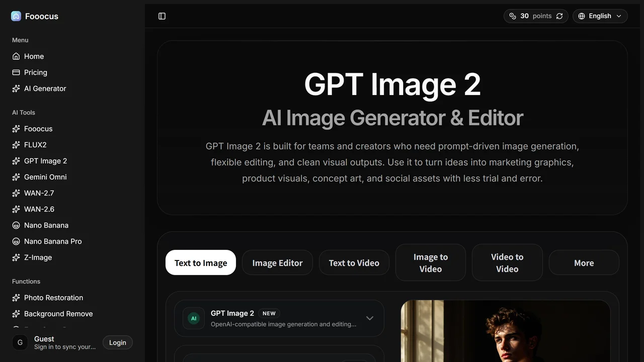
Task: Click the NEW badge beside GPT Image 2
Action: coord(269,313)
